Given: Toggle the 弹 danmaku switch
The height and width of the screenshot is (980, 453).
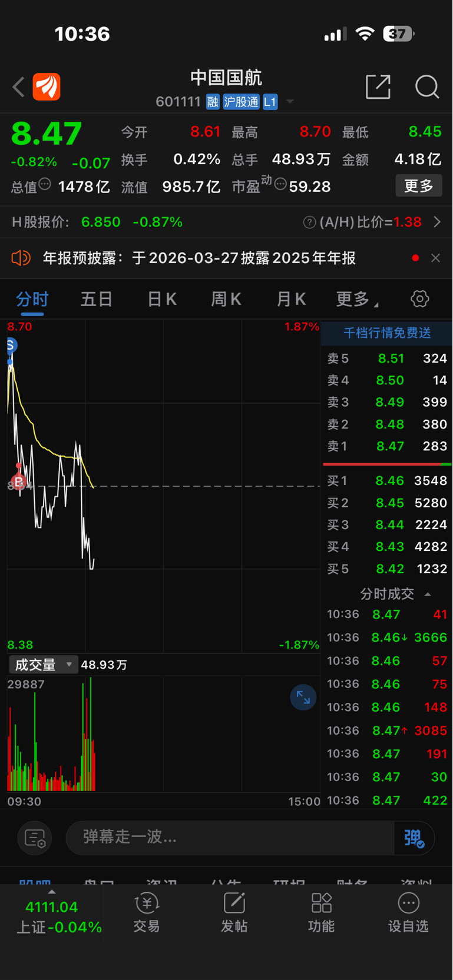Looking at the screenshot, I should (x=414, y=838).
